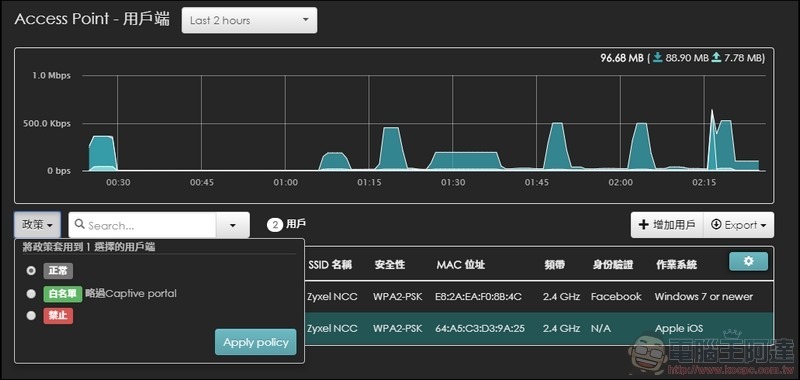Viewport: 800px width, 380px height.
Task: Click the red 禁止 label
Action: point(58,316)
